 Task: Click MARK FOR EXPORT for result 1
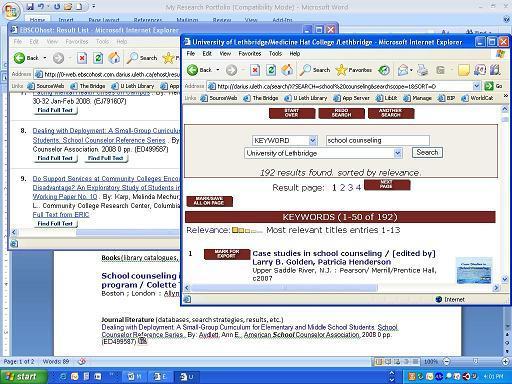(227, 254)
